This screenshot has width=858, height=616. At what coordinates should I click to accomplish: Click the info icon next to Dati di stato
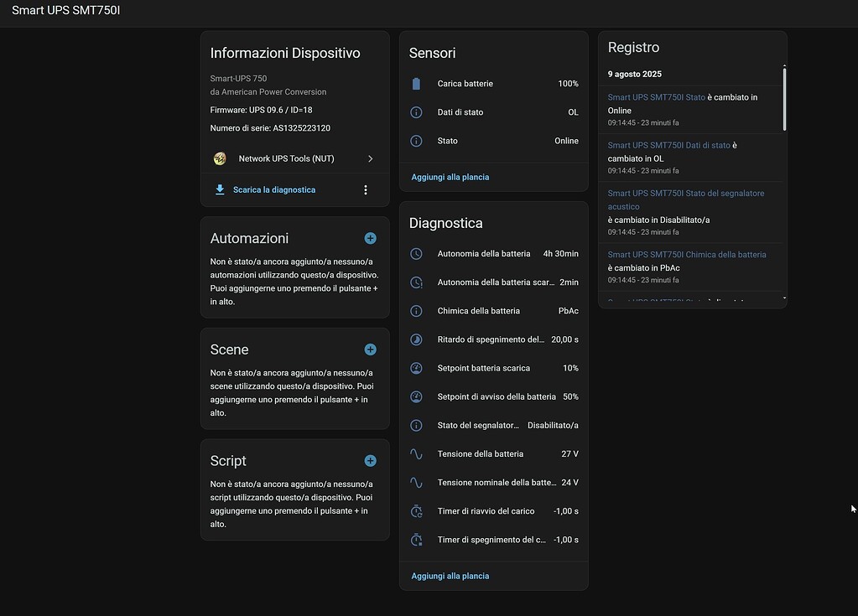[x=416, y=111]
